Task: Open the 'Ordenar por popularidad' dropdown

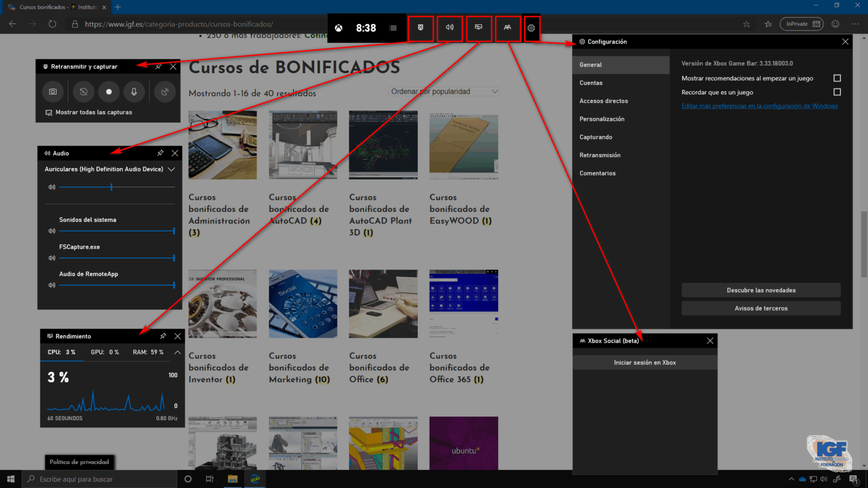Action: coord(444,92)
